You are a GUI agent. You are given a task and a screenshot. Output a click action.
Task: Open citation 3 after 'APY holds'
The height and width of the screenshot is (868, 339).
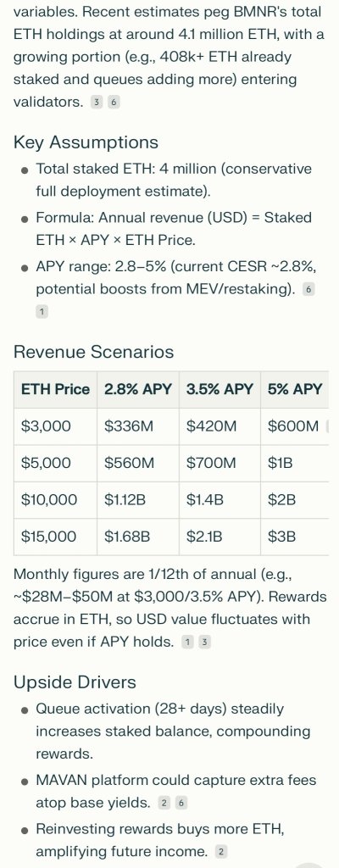point(204,643)
